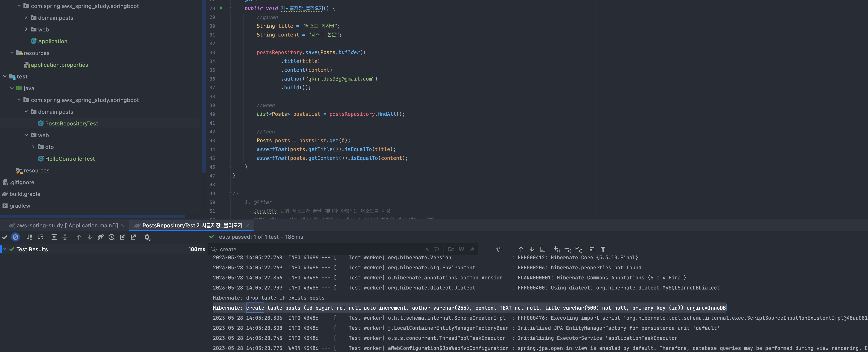Toggle Show Passed tests checkmark
Image resolution: width=868 pixels, height=352 pixels.
click(x=5, y=237)
